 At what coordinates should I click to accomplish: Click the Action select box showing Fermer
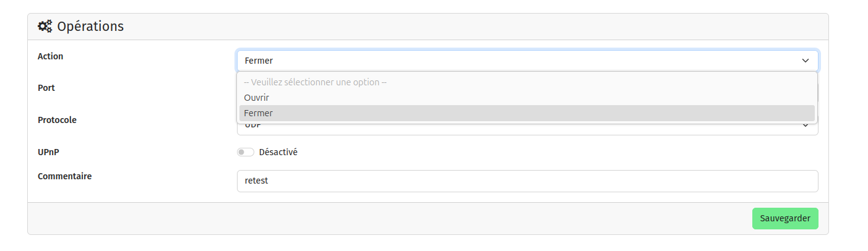(x=495, y=61)
